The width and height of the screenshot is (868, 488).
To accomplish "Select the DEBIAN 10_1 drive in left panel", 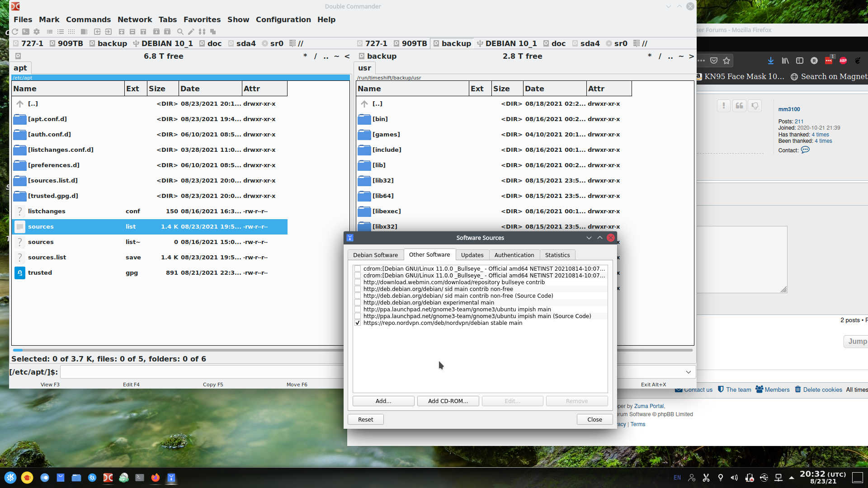I will pyautogui.click(x=163, y=43).
